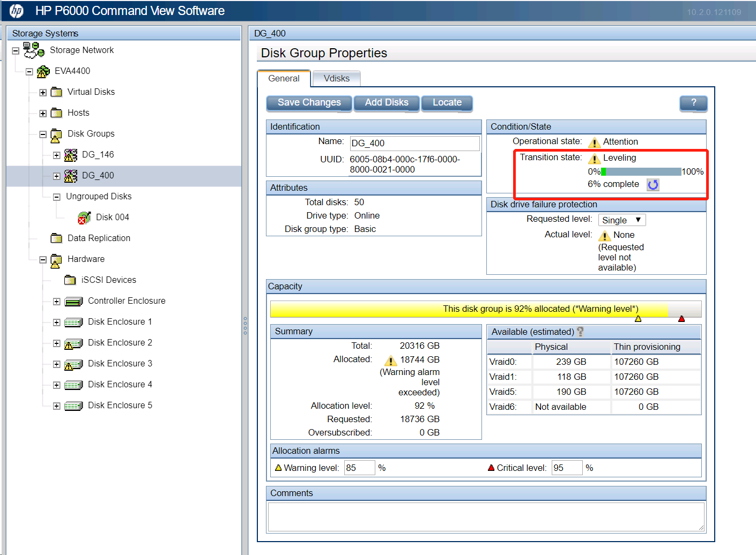The image size is (756, 555).
Task: Click the HP logo icon
Action: coord(16,11)
